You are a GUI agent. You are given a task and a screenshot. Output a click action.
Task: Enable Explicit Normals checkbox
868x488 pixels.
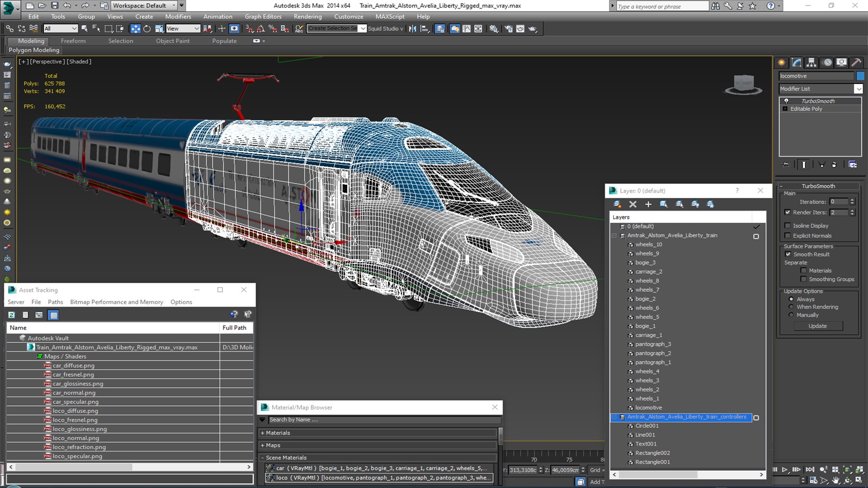[788, 235]
